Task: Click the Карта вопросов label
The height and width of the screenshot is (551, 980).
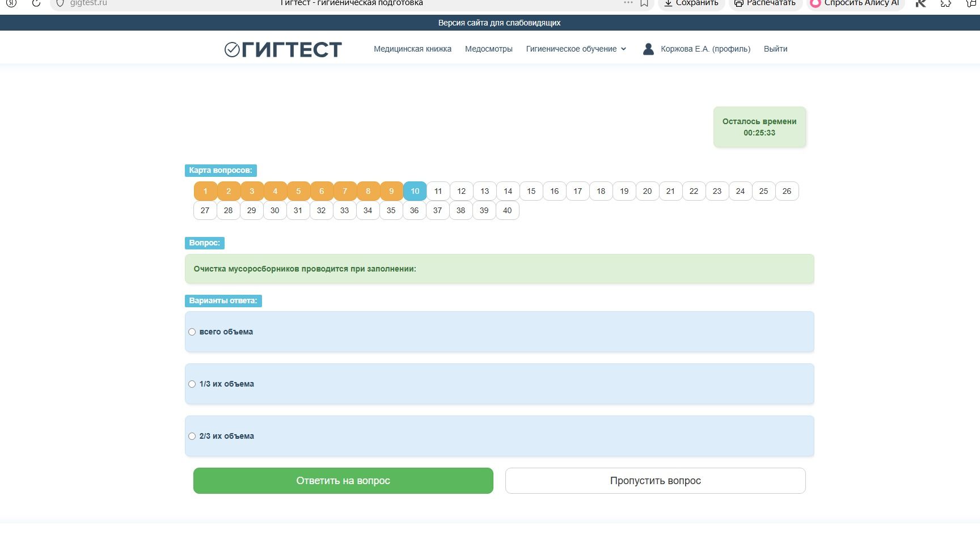Action: pos(221,170)
